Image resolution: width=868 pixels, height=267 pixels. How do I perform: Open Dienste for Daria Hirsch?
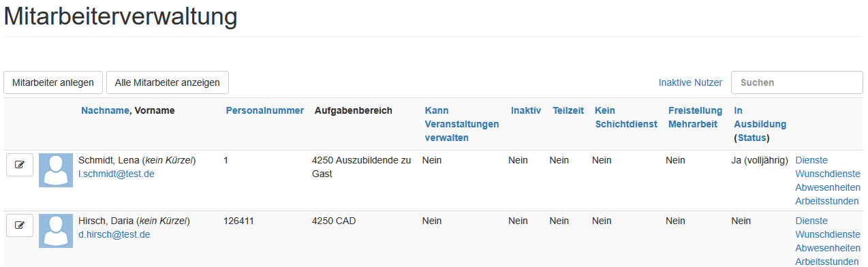(811, 221)
